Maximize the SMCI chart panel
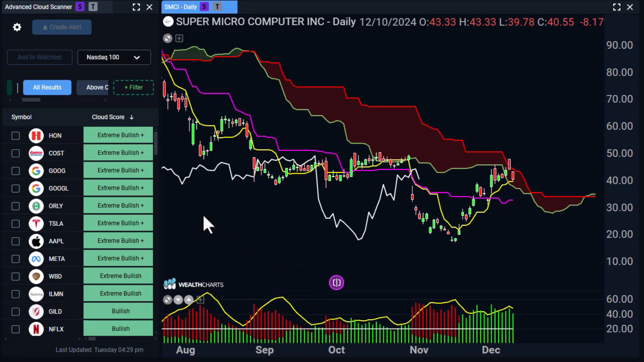Viewport: 644px width, 362px height. pos(616,7)
